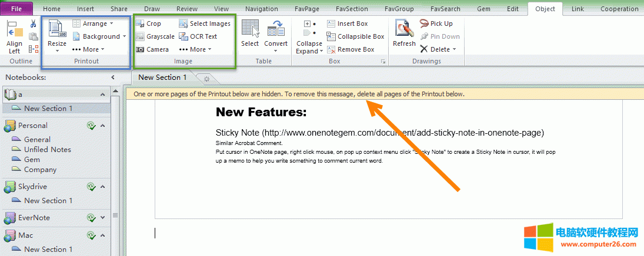Open the Unfiled Notes section
644x256 pixels.
coord(47,149)
